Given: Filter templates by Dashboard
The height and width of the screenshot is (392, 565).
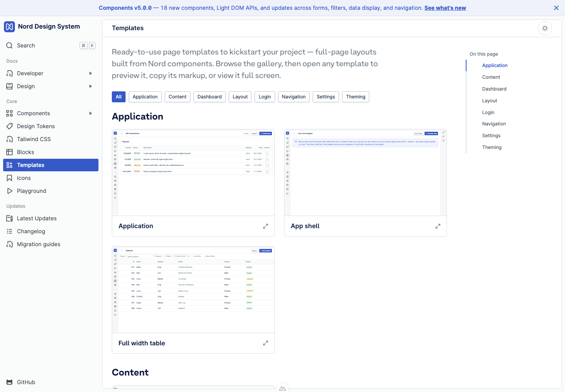Looking at the screenshot, I should (210, 97).
